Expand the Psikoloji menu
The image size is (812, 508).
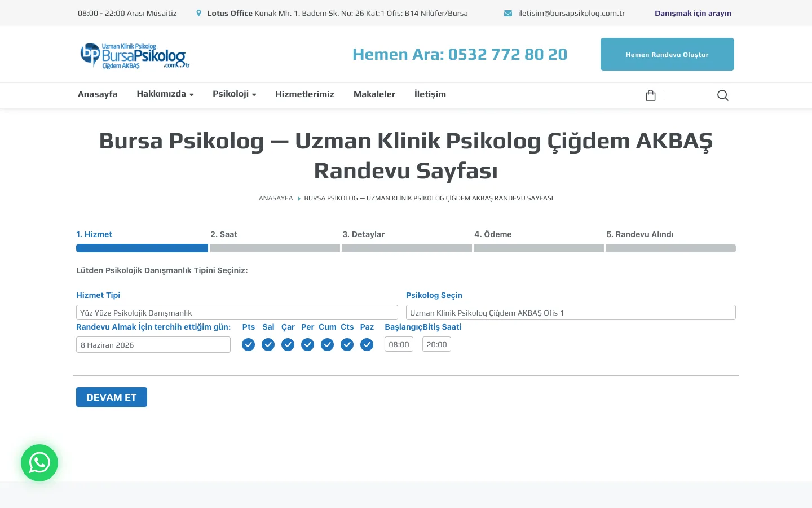pos(235,94)
